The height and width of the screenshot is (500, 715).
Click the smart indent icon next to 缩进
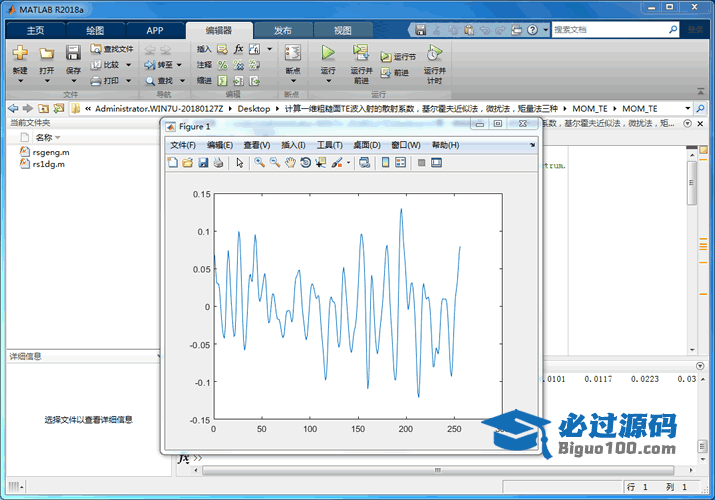click(222, 81)
